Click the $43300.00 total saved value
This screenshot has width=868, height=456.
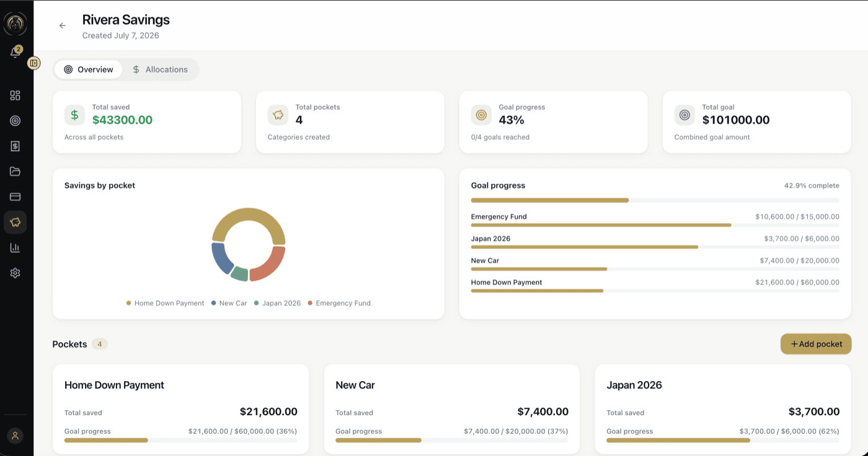coord(122,120)
